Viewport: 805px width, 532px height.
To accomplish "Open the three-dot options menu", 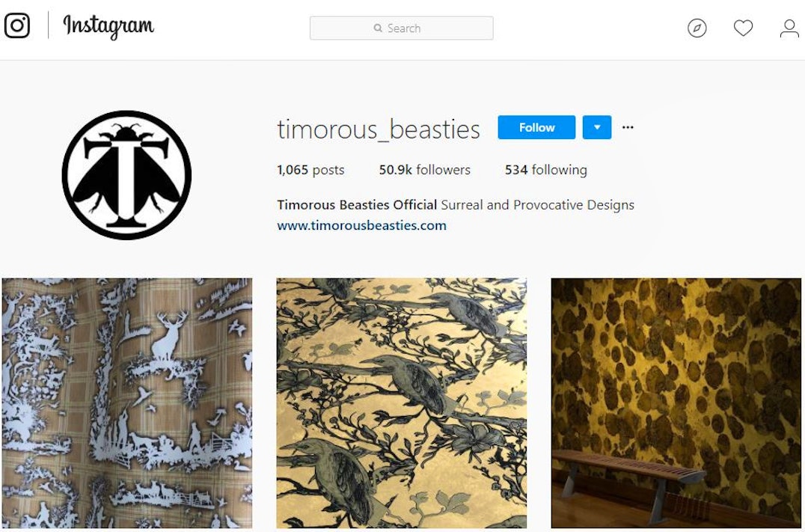I will tap(628, 127).
